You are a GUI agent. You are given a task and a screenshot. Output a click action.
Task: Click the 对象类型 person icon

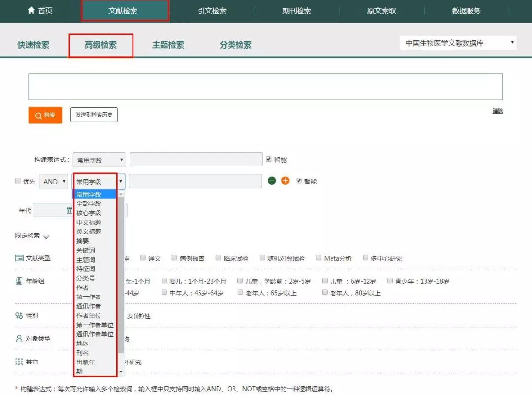pos(19,339)
